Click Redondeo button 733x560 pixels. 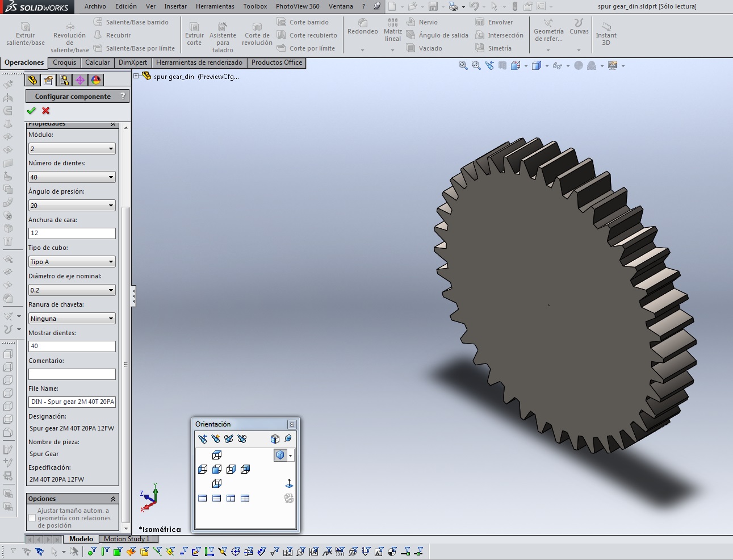(x=363, y=27)
